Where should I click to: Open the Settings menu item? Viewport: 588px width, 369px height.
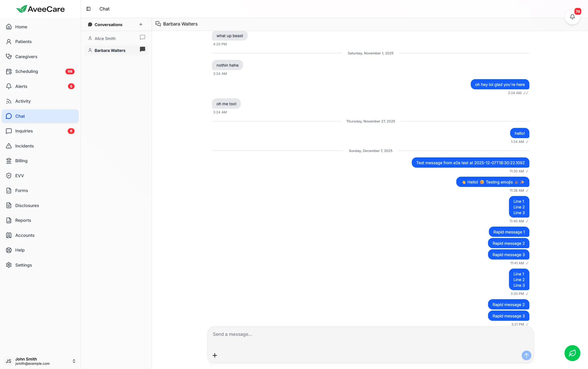tap(24, 265)
